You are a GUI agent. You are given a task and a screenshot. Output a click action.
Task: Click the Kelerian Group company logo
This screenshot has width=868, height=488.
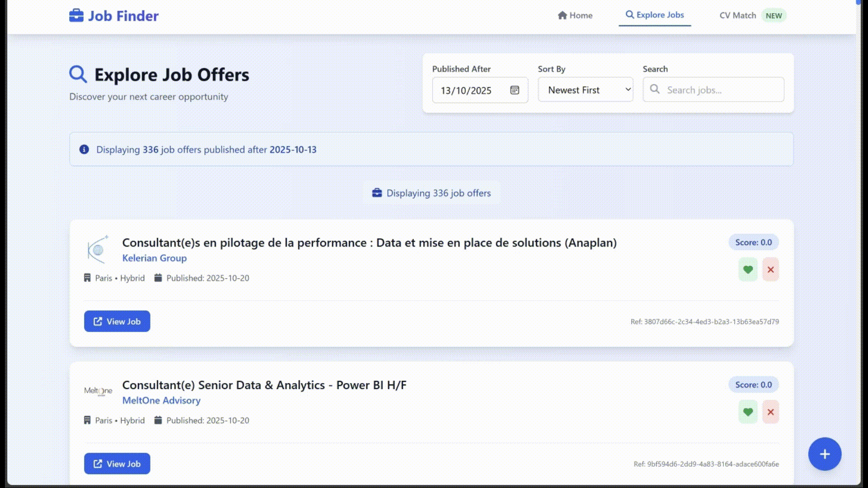[98, 249]
